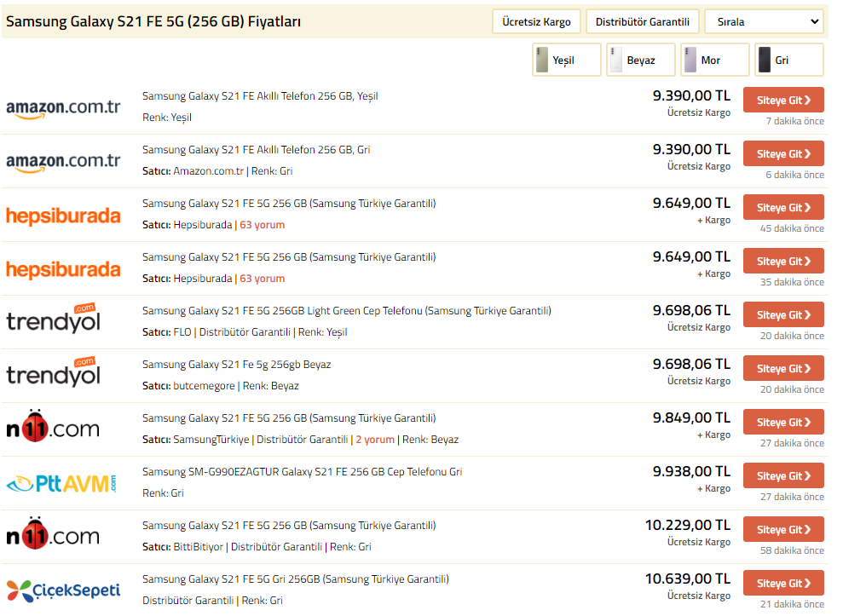Image resolution: width=843 pixels, height=616 pixels.
Task: Filter by Beyaz color option
Action: tap(641, 60)
